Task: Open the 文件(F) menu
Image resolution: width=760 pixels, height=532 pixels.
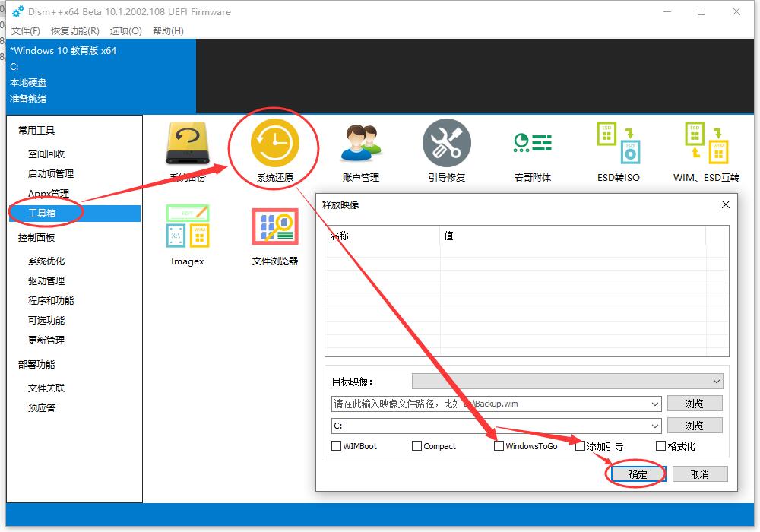Action: 26,31
